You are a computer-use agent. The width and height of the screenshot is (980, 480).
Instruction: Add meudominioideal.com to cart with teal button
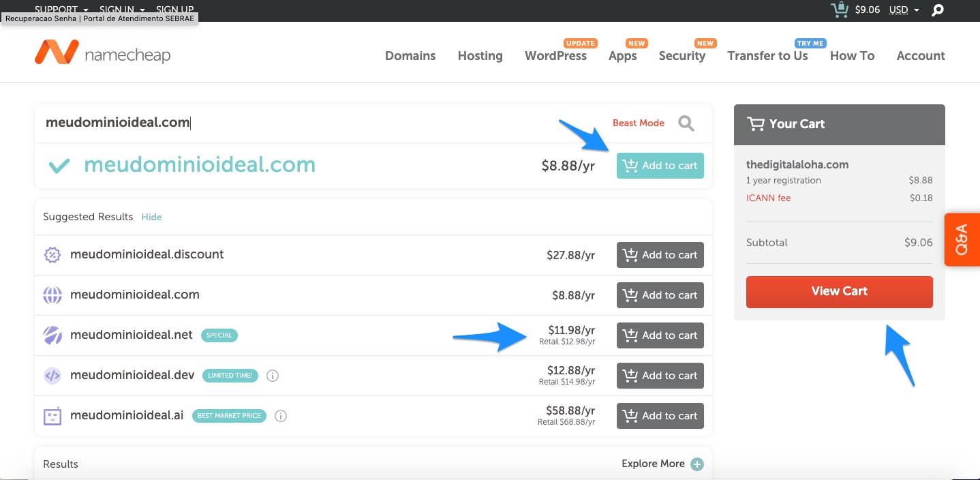click(660, 166)
